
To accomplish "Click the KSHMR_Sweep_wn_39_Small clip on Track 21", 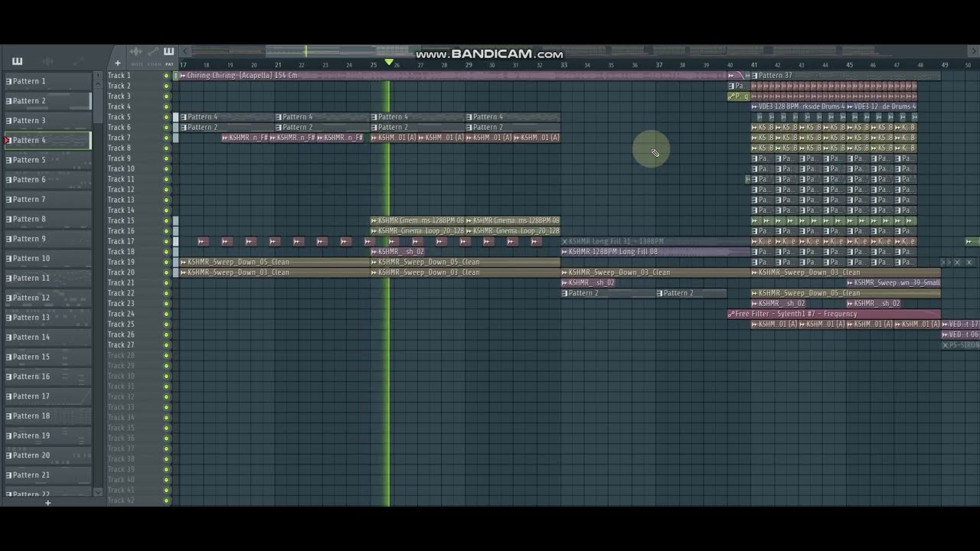I will [x=893, y=282].
